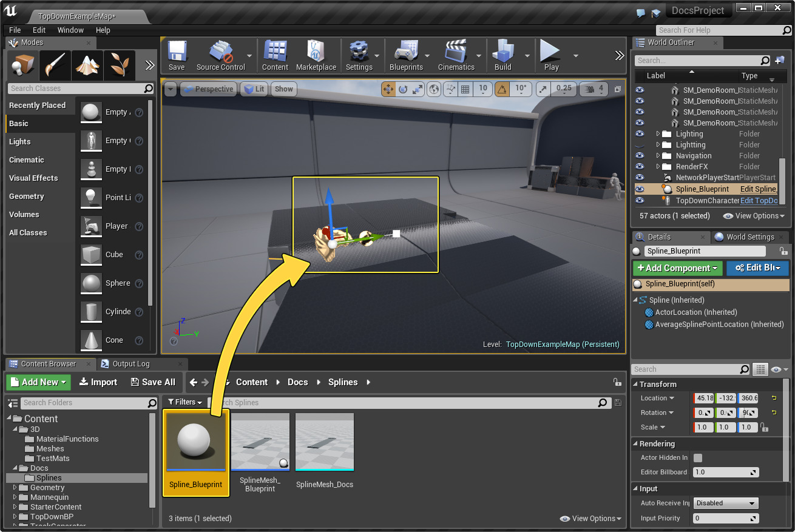The height and width of the screenshot is (532, 795).
Task: Open the Source Control toolbar icon
Action: coord(220,53)
